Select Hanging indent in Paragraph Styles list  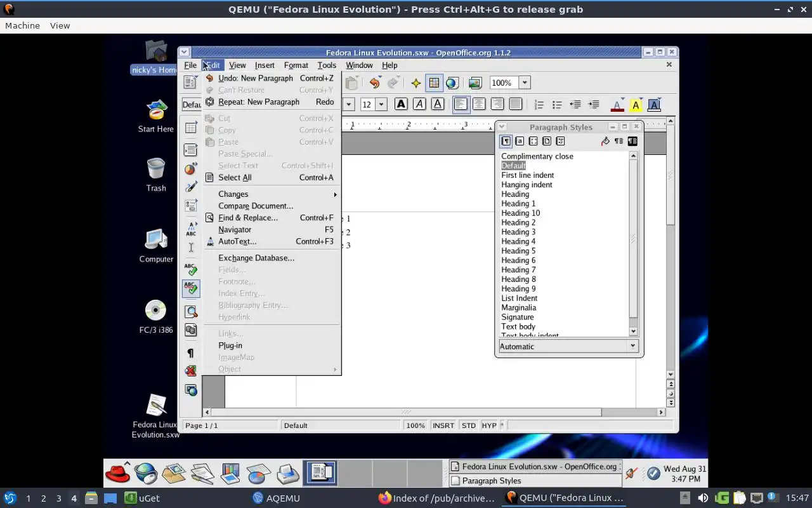(x=527, y=185)
